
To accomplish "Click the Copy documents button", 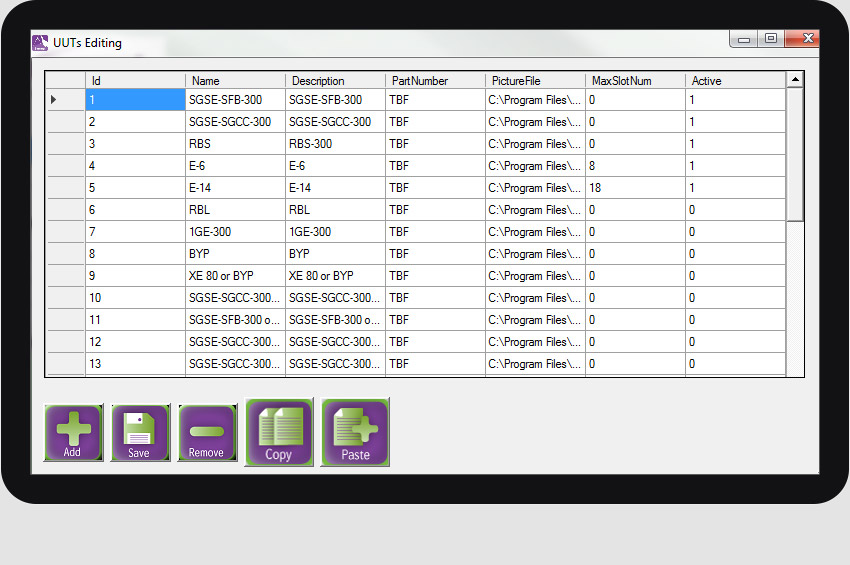I will [279, 432].
